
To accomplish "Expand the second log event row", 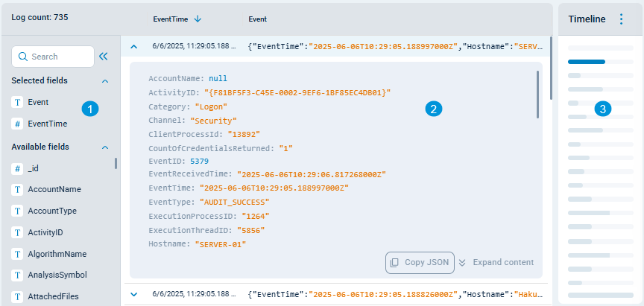I will point(133,294).
